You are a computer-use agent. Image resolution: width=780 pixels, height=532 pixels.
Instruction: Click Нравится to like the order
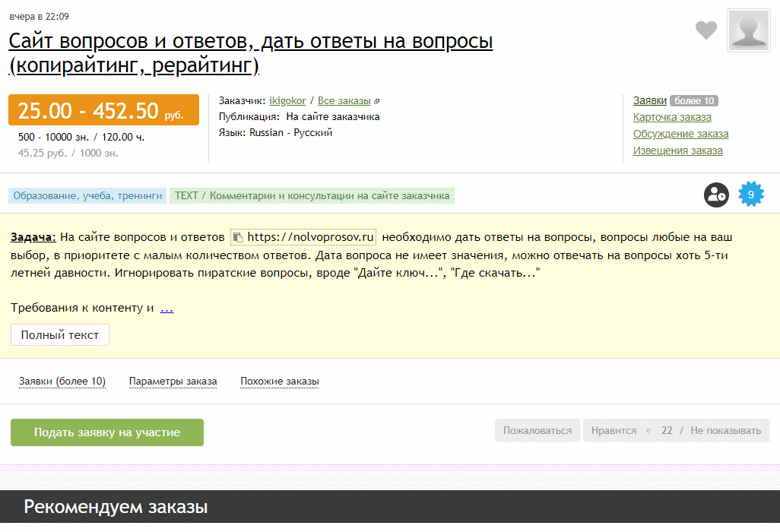(614, 431)
